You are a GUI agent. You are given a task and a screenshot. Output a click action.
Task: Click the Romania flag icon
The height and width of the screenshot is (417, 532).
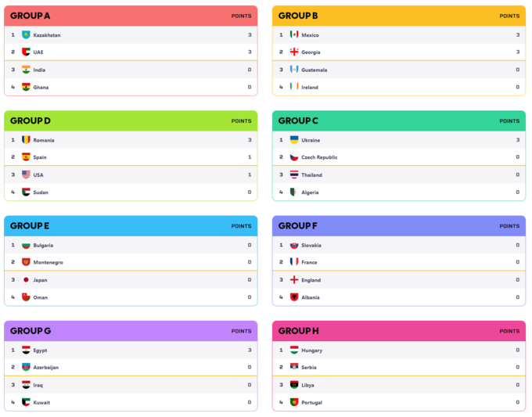pos(26,140)
